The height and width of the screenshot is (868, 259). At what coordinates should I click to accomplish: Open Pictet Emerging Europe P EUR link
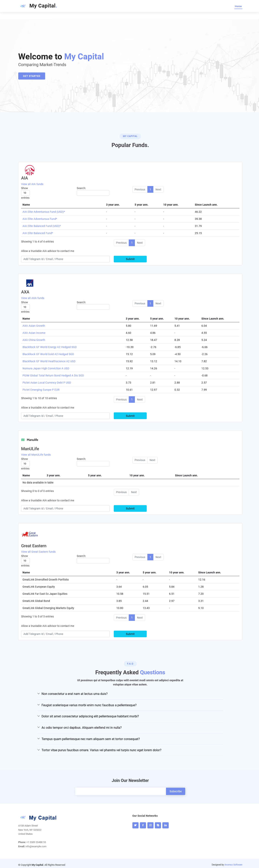[x=41, y=390]
